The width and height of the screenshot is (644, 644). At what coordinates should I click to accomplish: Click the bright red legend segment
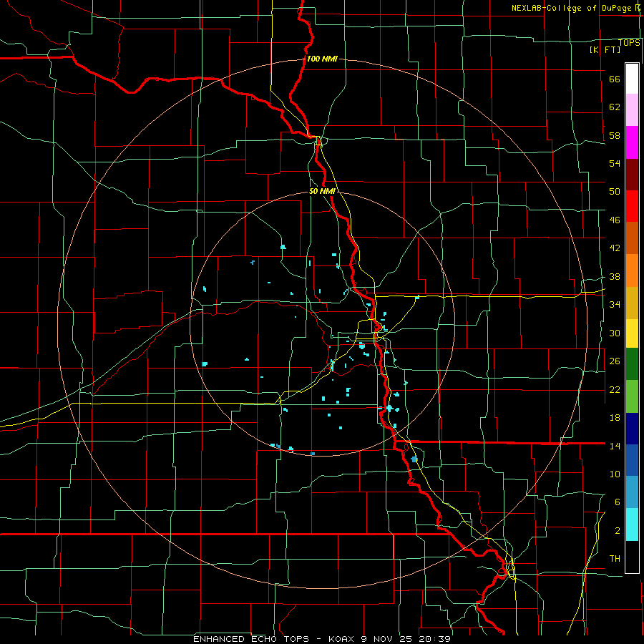(632, 207)
